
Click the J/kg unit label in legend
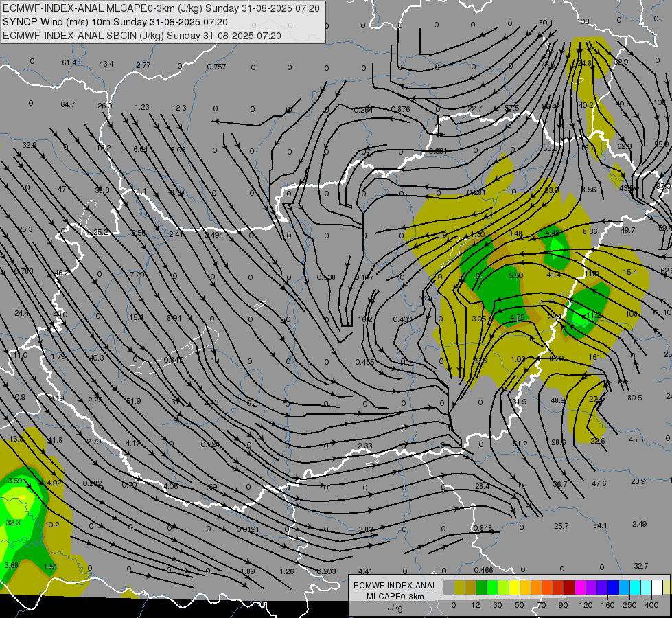[395, 608]
